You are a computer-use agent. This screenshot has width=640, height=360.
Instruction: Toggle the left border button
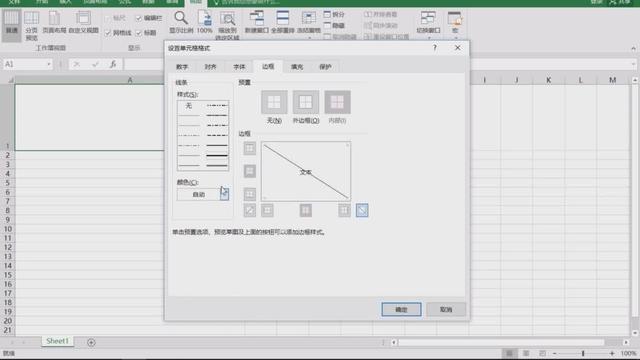click(267, 211)
